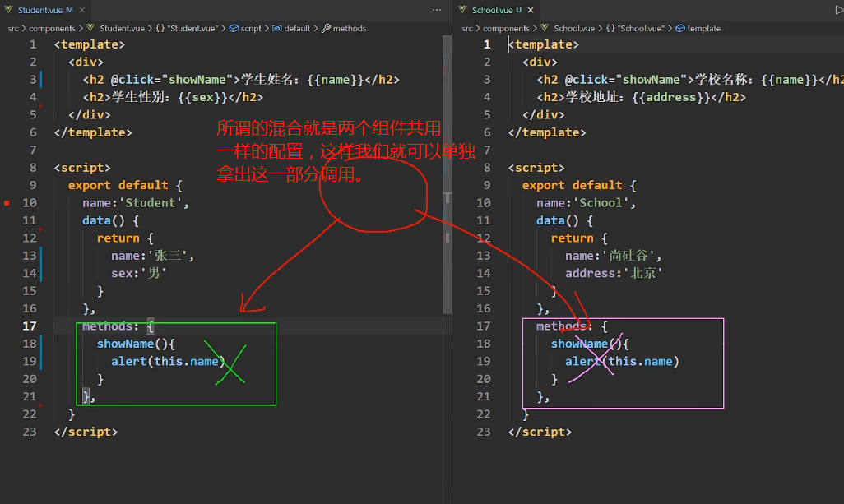
Task: Open 'components' in the School.vue breadcrumb
Action: [506, 29]
